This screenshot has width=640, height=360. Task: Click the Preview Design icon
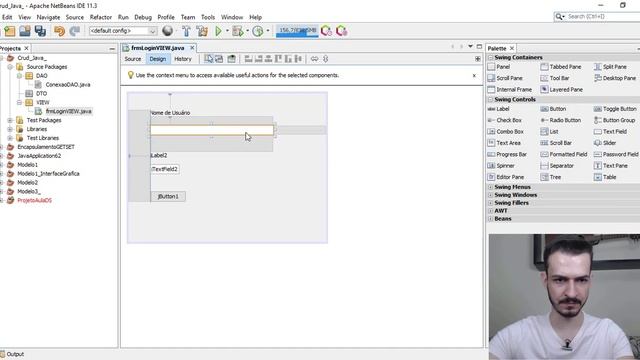(x=231, y=59)
